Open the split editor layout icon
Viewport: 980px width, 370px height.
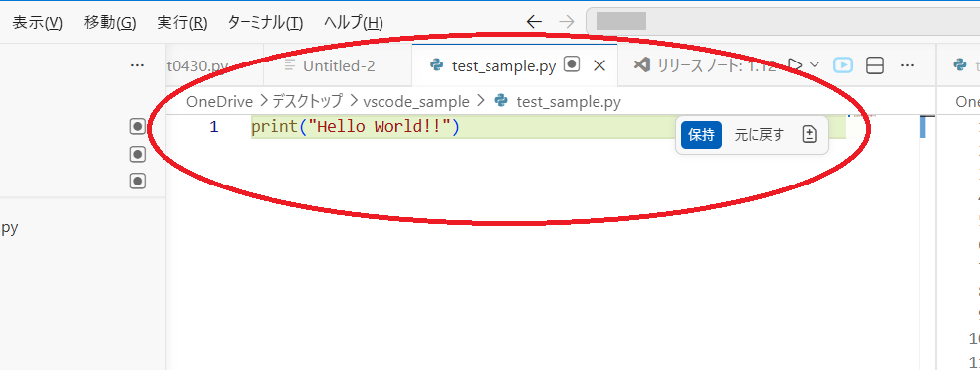pyautogui.click(x=875, y=65)
